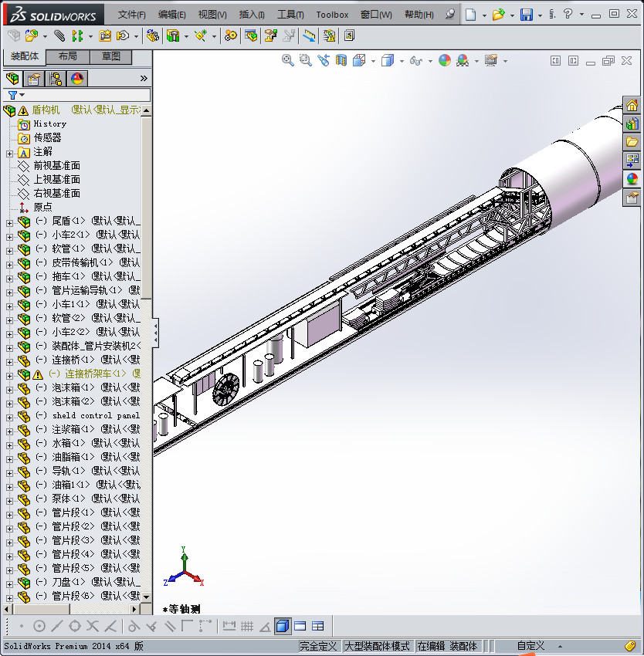Click the 自定义 status bar unit button
The image size is (644, 656).
[x=530, y=646]
